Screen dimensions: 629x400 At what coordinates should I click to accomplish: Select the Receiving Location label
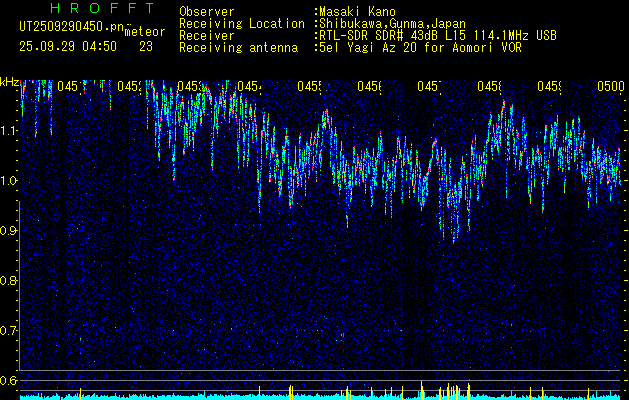[242, 23]
